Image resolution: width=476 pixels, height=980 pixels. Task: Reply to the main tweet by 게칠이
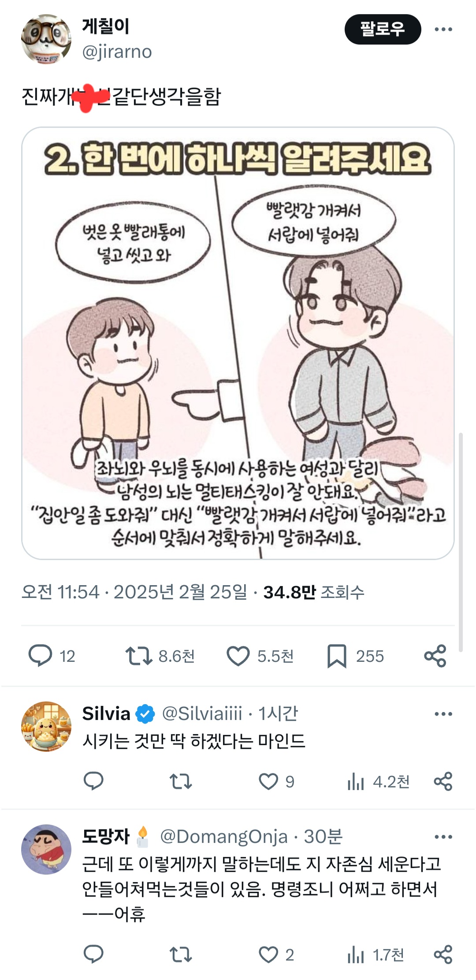41,656
